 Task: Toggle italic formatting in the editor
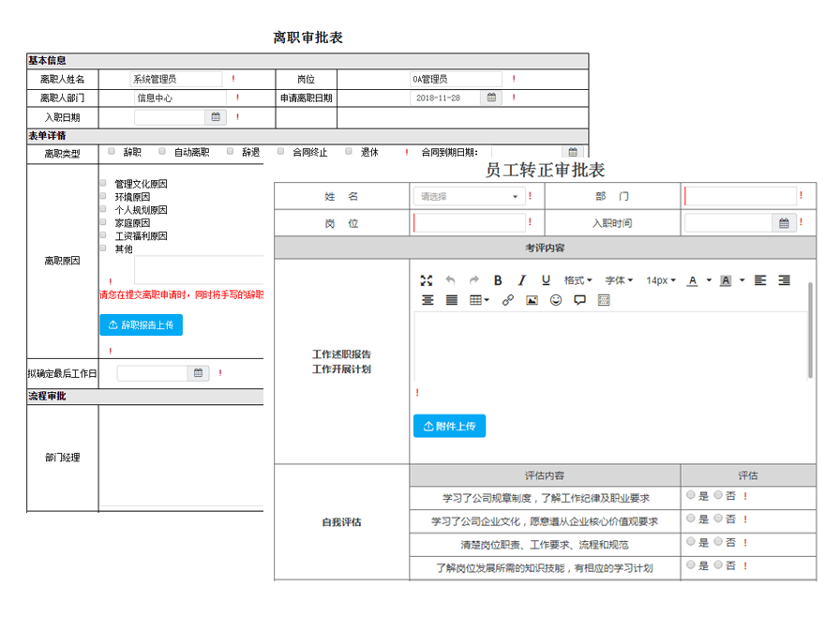click(522, 280)
